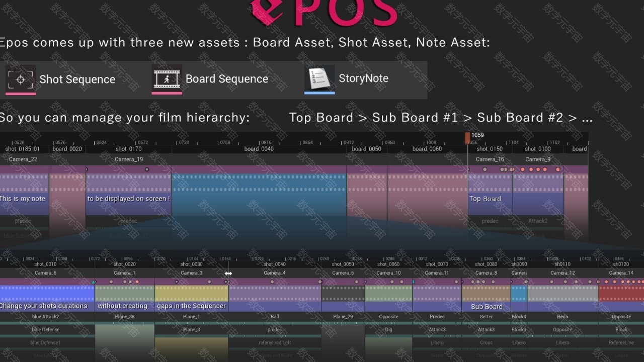The width and height of the screenshot is (644, 362).
Task: Click the Camera_14 label
Action: (621, 273)
